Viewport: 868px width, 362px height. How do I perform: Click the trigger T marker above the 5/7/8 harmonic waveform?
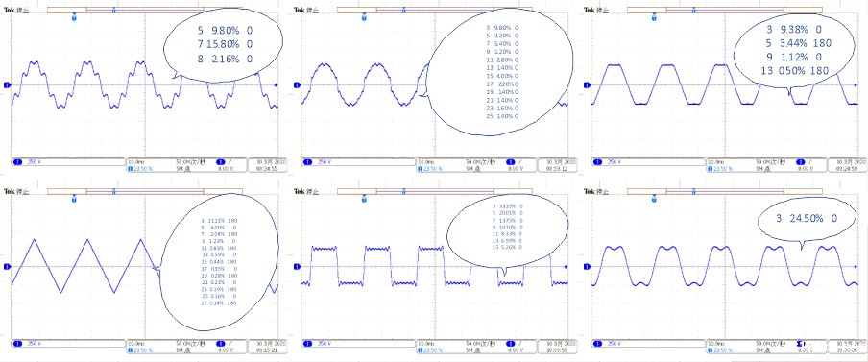coord(74,18)
